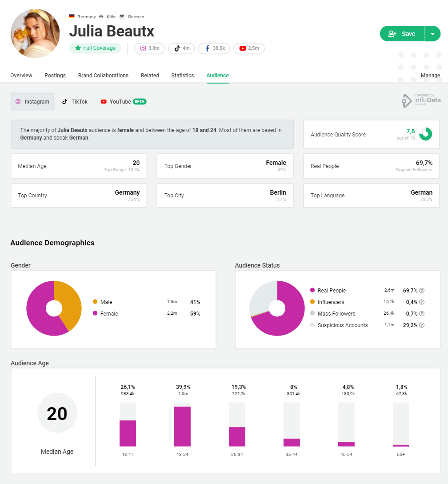Go to the Statistics tab
This screenshot has height=484, width=448.
183,75
